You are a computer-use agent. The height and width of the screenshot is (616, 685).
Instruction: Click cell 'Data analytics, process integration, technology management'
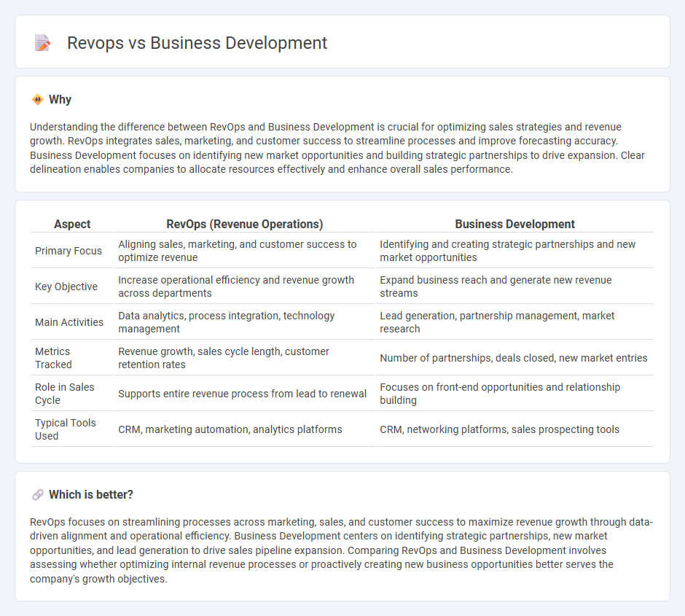pyautogui.click(x=245, y=322)
